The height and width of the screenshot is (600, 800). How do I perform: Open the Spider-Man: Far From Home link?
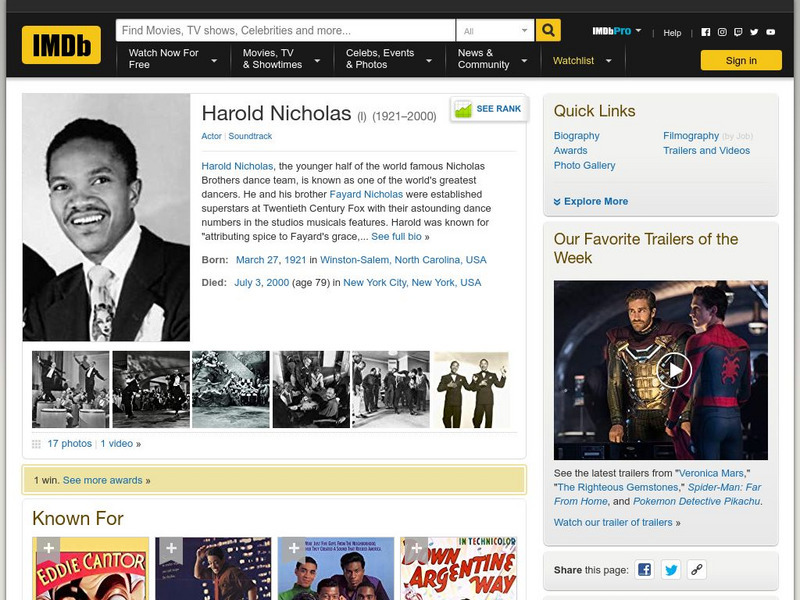pyautogui.click(x=658, y=494)
